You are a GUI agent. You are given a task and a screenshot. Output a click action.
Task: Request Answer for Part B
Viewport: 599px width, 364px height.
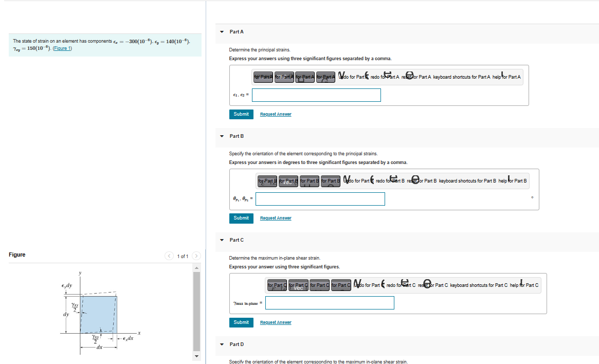[x=276, y=218]
